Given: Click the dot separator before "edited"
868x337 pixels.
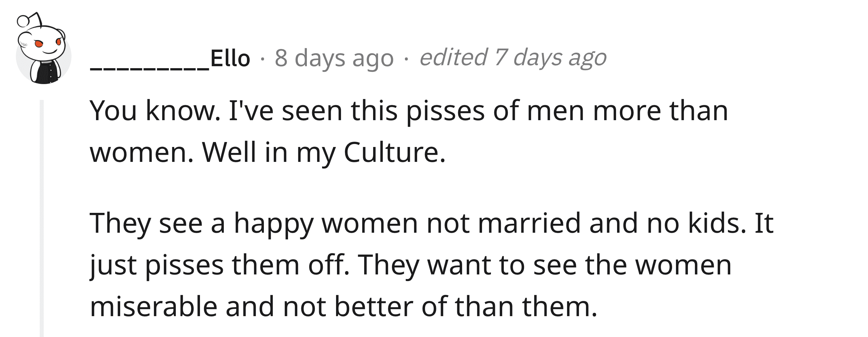Looking at the screenshot, I should 407,59.
